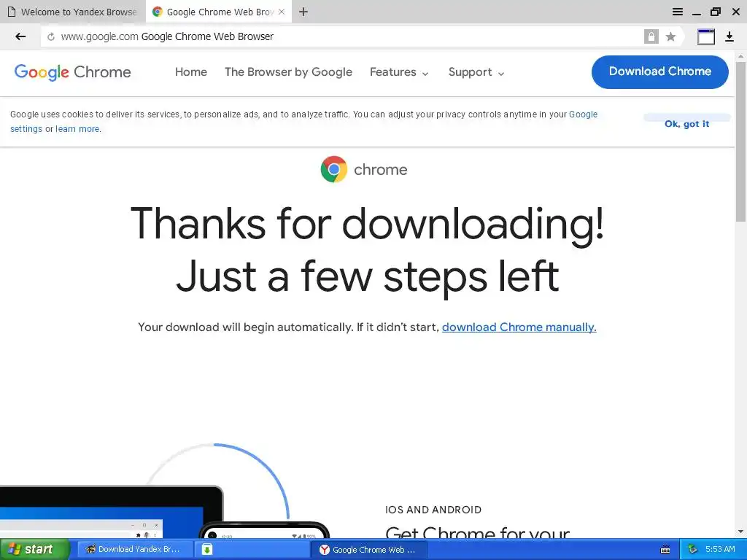The image size is (747, 560).
Task: Open the downloads arrow icon in the toolbar
Action: pyautogui.click(x=729, y=36)
